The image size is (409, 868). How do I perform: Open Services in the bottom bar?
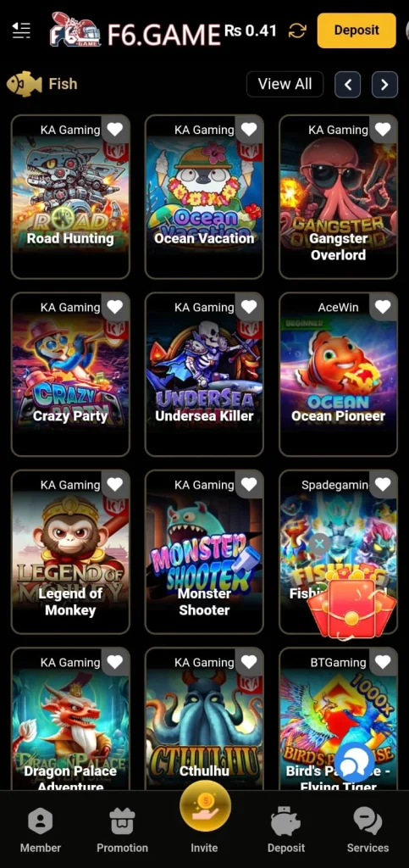point(368,830)
